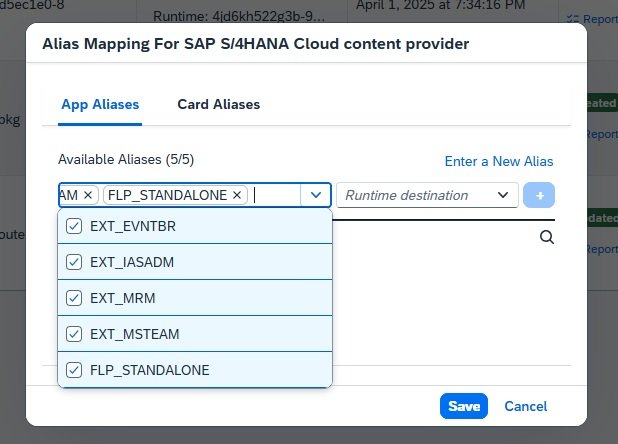Select the EXT_MRM list item text
This screenshot has width=618, height=444.
click(123, 298)
